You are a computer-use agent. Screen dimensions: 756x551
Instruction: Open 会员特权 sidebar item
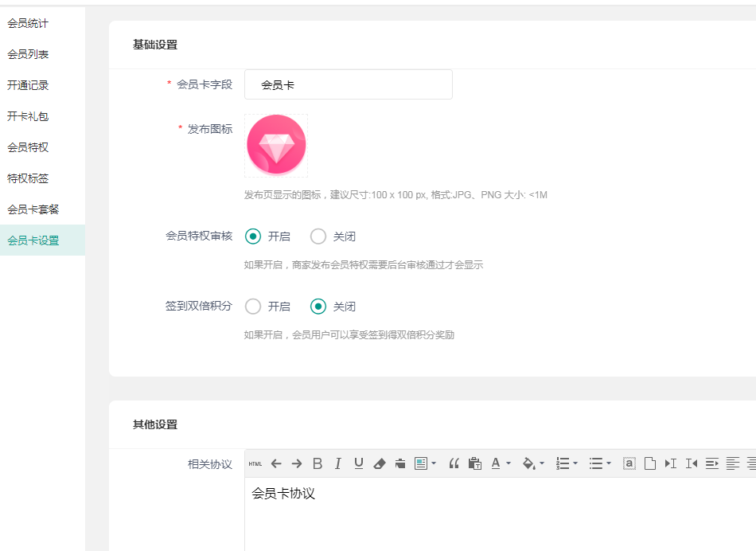tap(28, 147)
